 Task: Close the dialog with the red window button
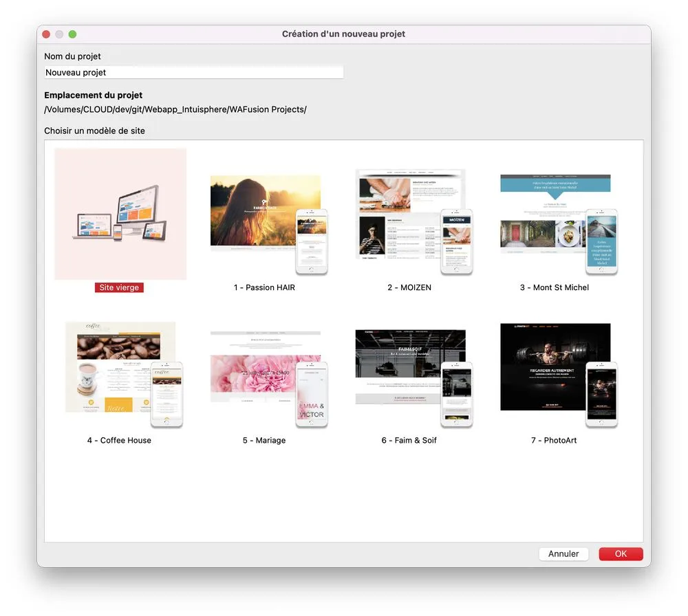click(x=46, y=34)
